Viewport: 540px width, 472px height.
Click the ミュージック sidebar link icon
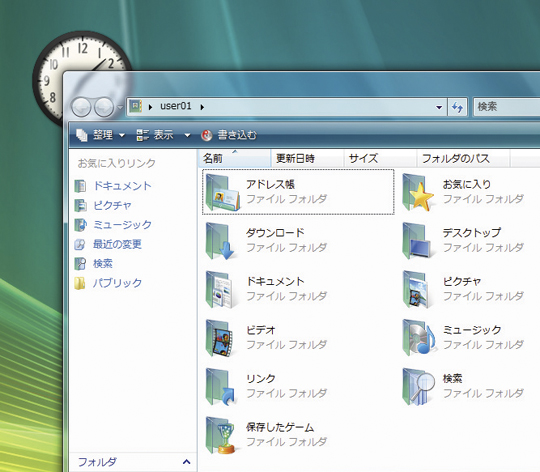(81, 225)
